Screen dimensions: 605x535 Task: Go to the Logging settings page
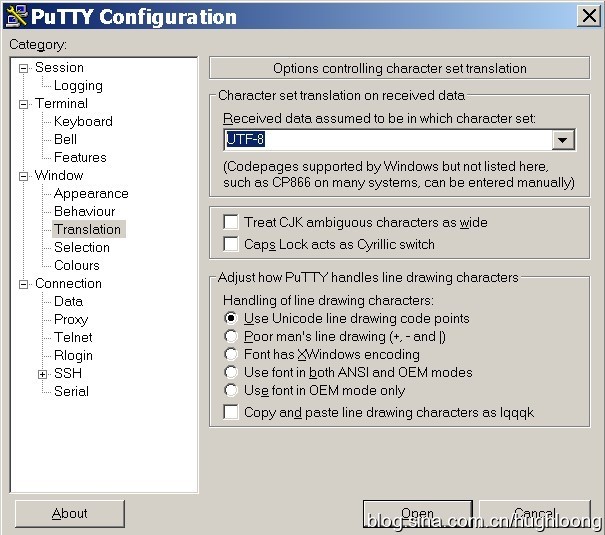(x=78, y=85)
